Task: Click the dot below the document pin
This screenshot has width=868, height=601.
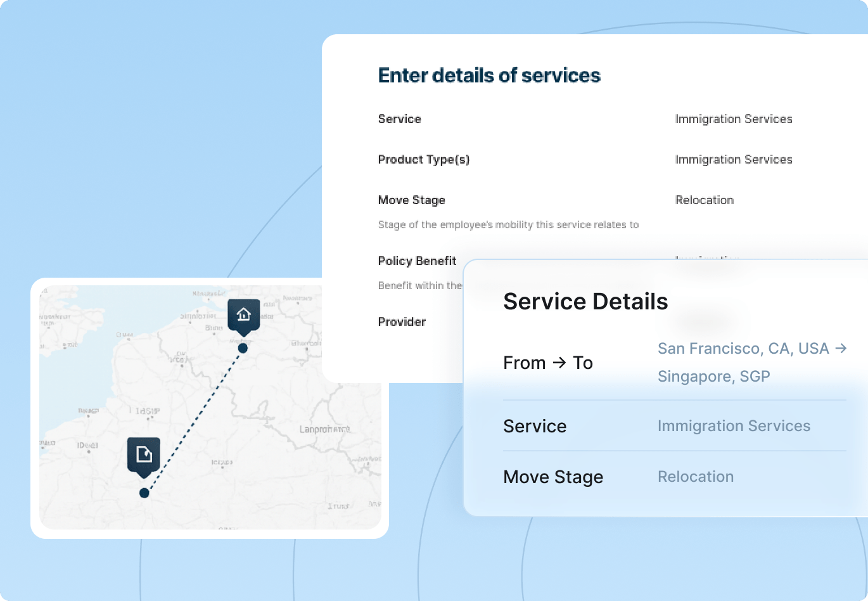Action: coord(144,493)
